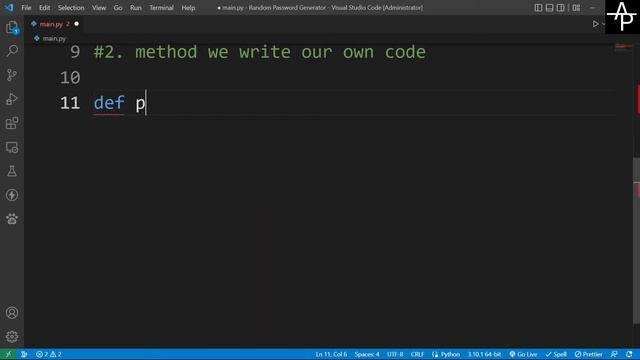Click Prettier status bar item
Image resolution: width=640 pixels, height=360 pixels.
589,354
